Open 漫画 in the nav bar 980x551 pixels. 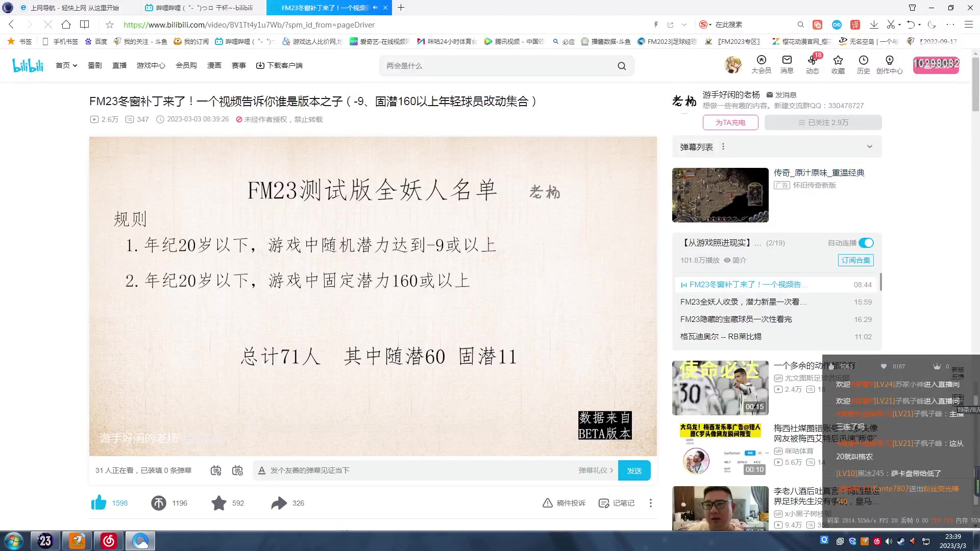214,65
